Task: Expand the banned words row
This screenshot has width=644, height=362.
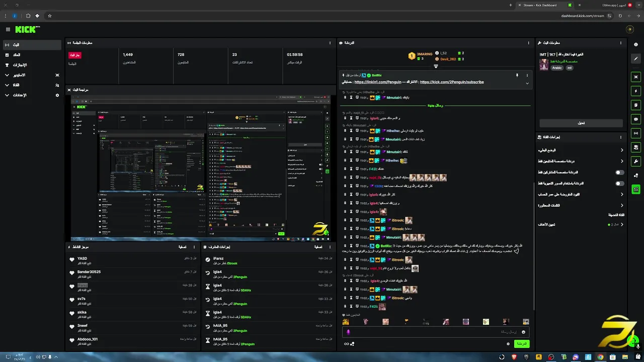Action: [x=581, y=206]
